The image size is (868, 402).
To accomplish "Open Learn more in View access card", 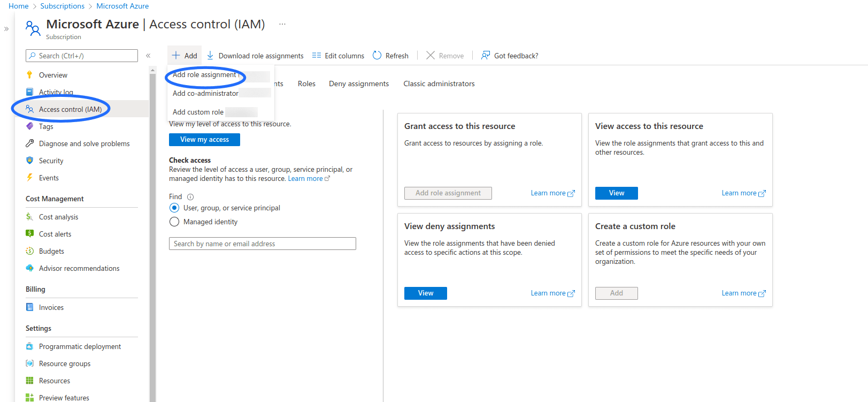I will [x=743, y=193].
